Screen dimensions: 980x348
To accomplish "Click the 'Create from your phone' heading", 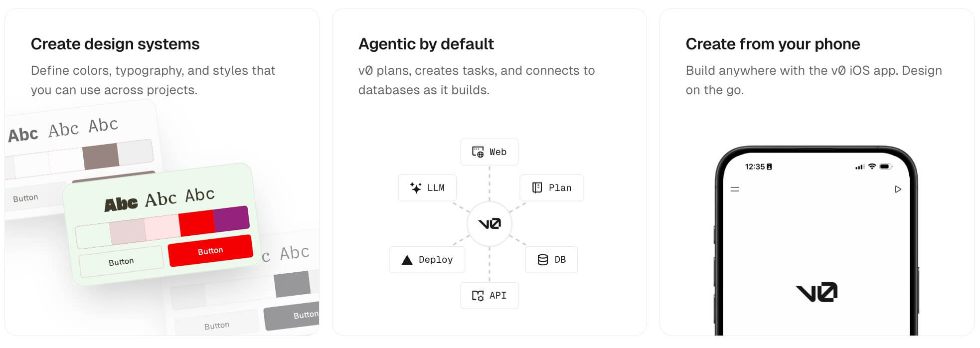I will 772,44.
